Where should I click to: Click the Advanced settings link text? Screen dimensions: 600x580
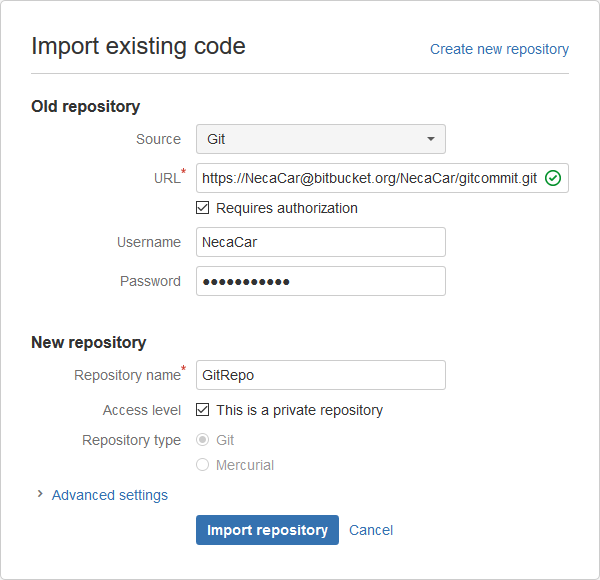pos(110,495)
